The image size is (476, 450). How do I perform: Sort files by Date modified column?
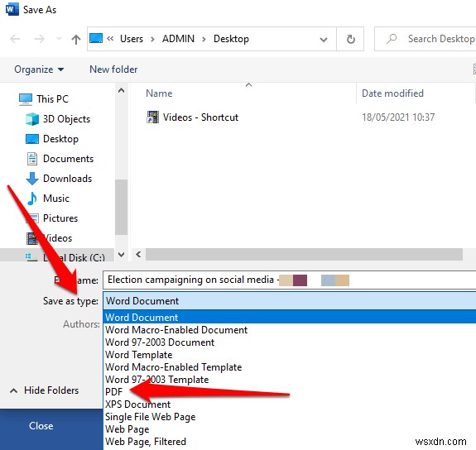click(x=392, y=93)
